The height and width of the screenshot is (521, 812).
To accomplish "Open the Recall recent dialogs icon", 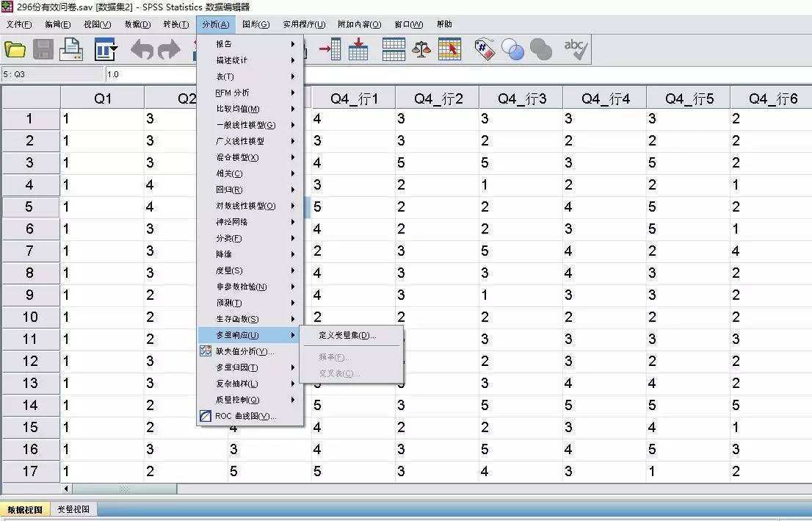I will coord(106,50).
